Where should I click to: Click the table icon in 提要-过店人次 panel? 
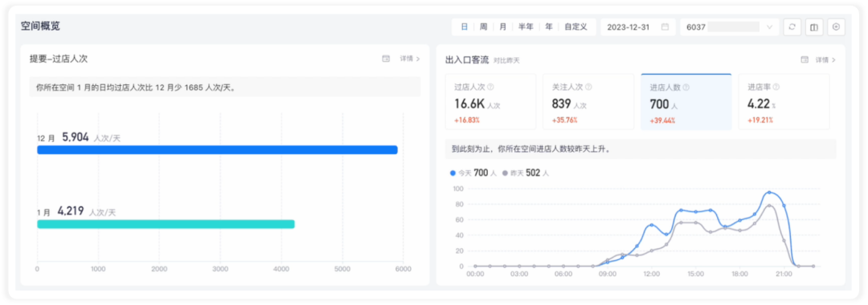tap(386, 59)
